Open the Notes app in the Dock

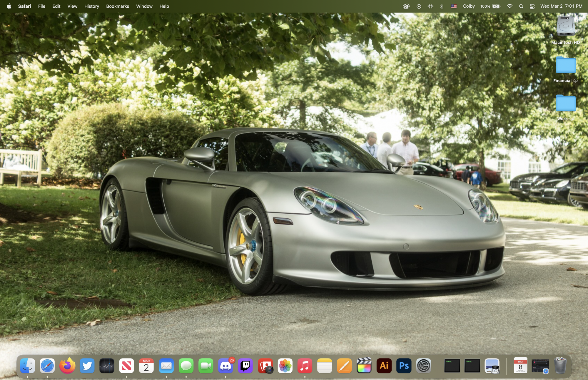click(325, 366)
